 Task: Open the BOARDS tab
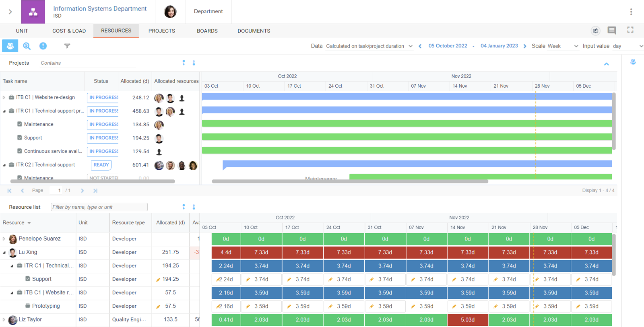pos(207,31)
